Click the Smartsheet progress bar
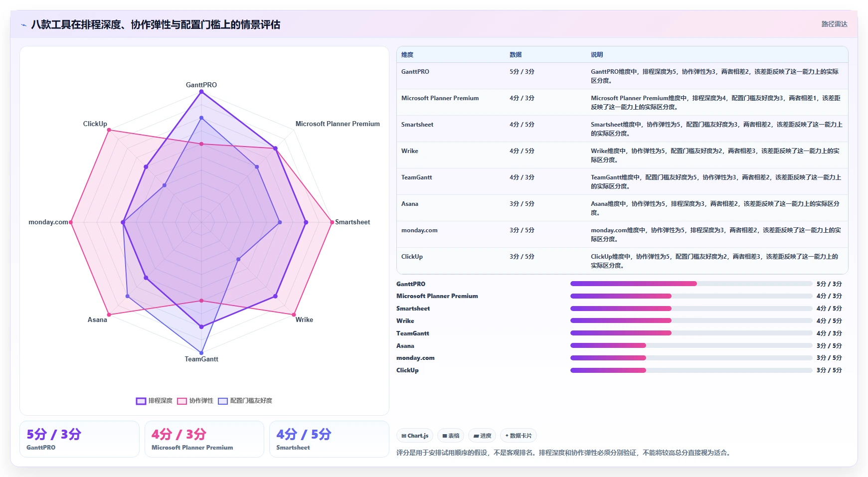The image size is (868, 477). point(691,309)
